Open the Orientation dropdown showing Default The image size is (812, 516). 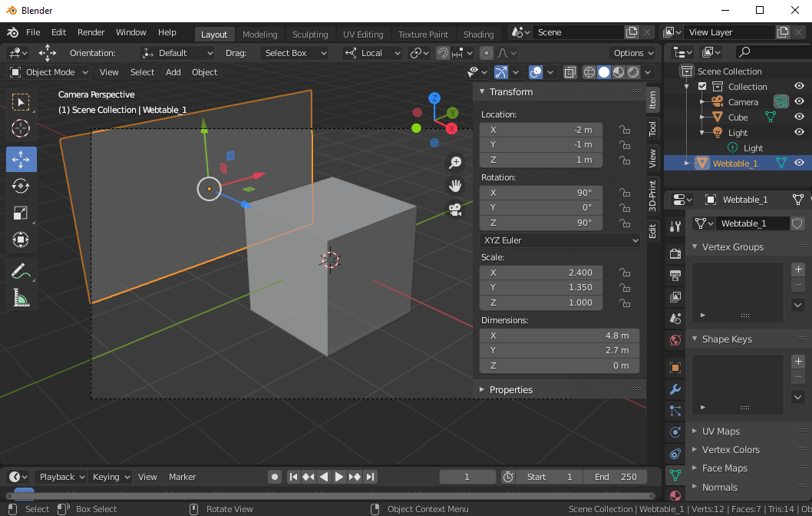tap(177, 53)
